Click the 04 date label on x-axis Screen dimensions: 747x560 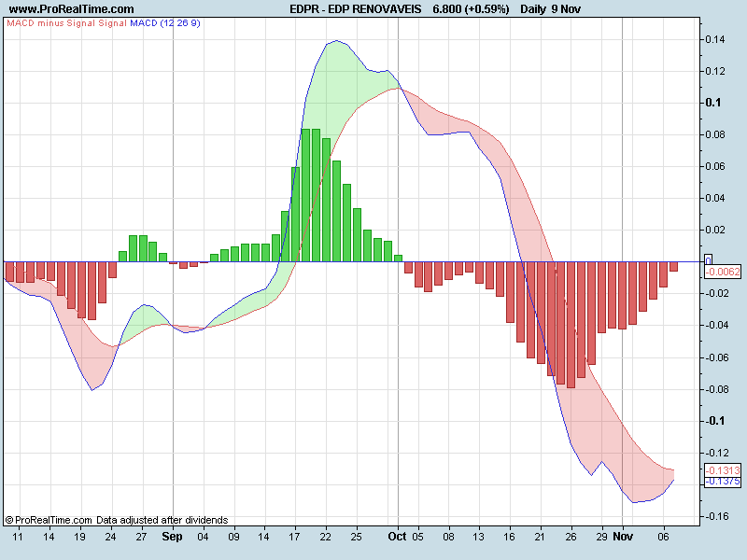tap(203, 538)
